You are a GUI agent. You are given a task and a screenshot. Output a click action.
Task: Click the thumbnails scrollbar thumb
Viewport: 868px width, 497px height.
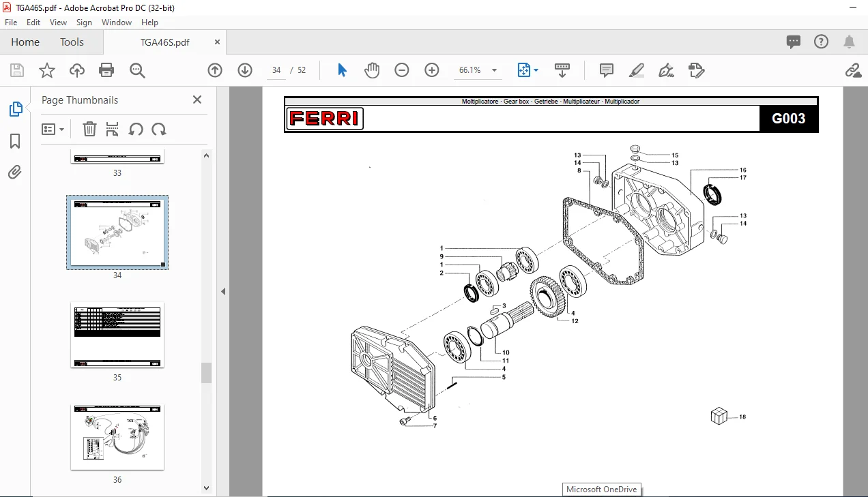[207, 373]
